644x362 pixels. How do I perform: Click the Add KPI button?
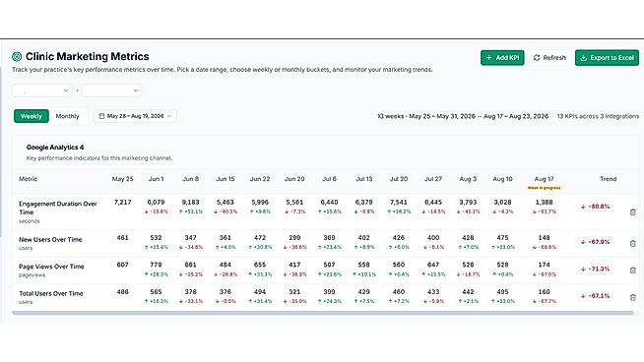(502, 58)
